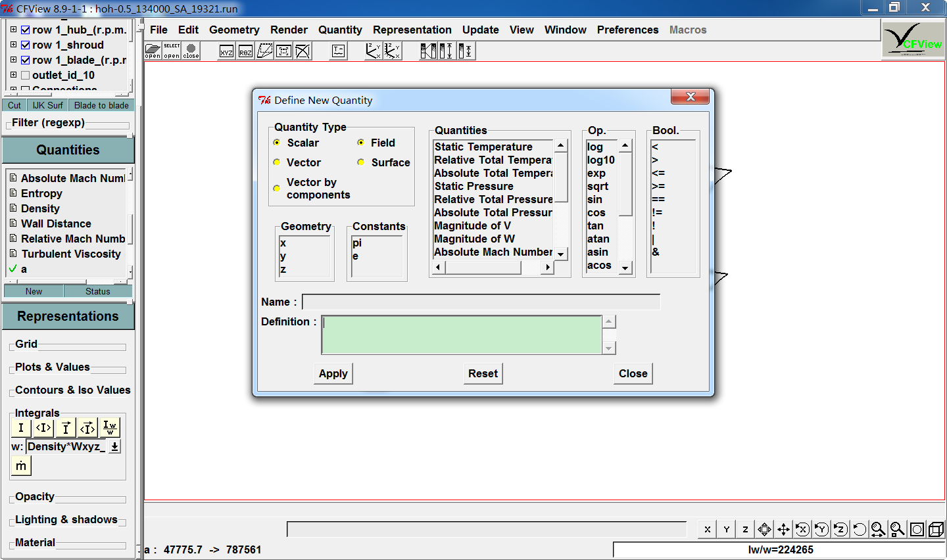
Task: Uncheck the row 1_shroud checkbox
Action: click(26, 45)
